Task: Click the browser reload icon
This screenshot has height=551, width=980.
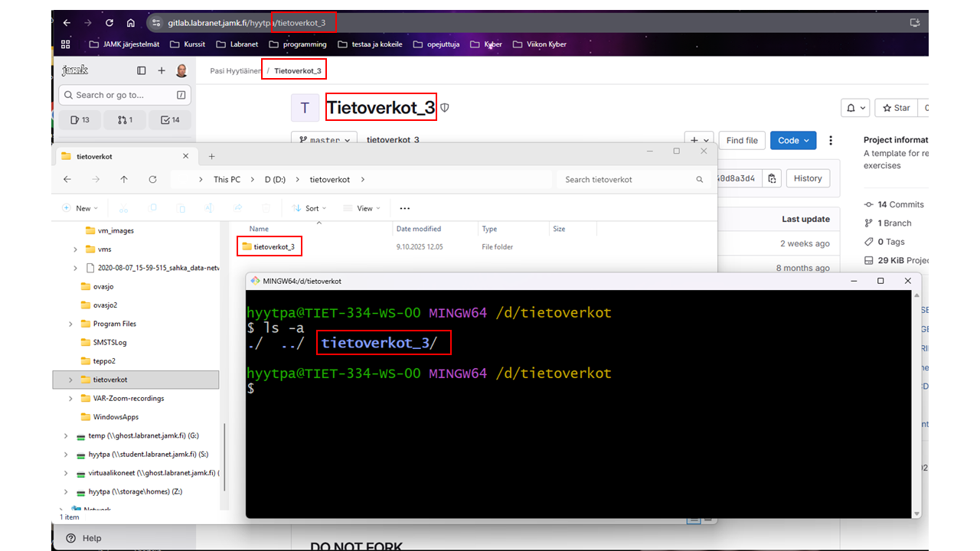Action: click(x=109, y=23)
